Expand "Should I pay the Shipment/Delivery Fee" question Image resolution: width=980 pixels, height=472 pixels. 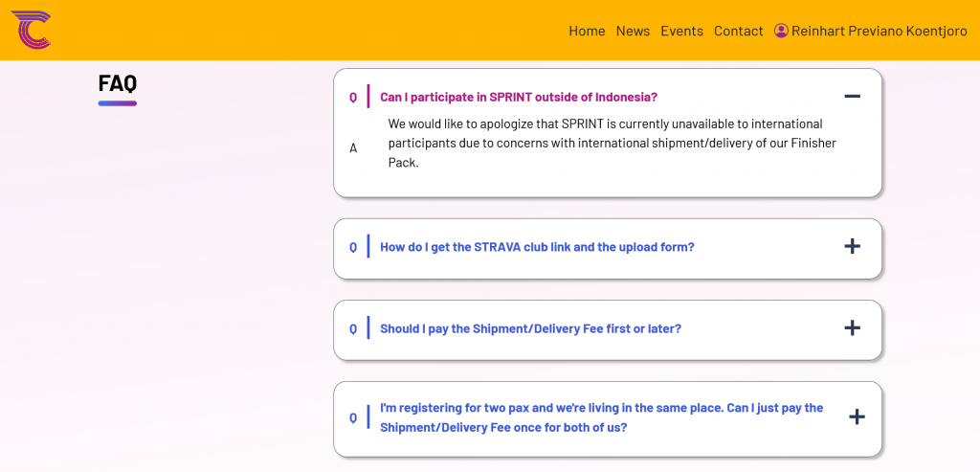coord(530,328)
